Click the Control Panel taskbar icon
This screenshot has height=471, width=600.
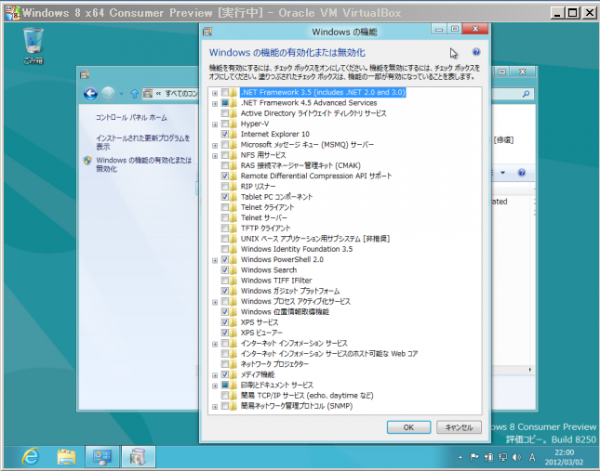[102, 456]
